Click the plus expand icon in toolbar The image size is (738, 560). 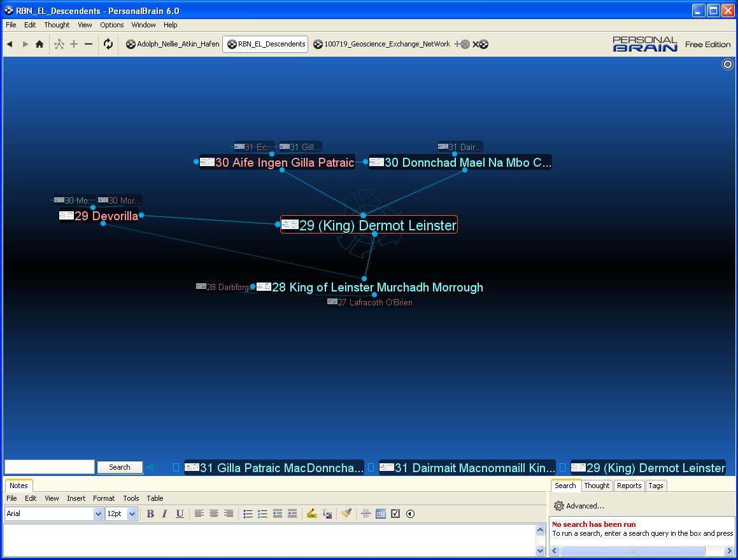coord(74,44)
